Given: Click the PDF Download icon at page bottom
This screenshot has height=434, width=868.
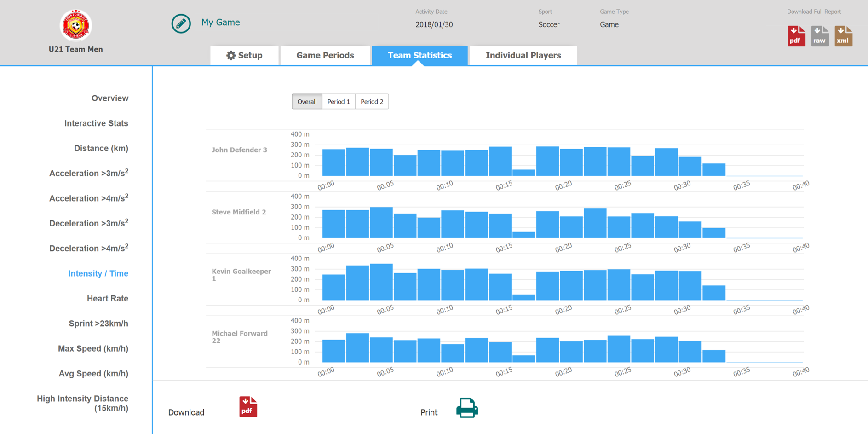Looking at the screenshot, I should tap(247, 406).
